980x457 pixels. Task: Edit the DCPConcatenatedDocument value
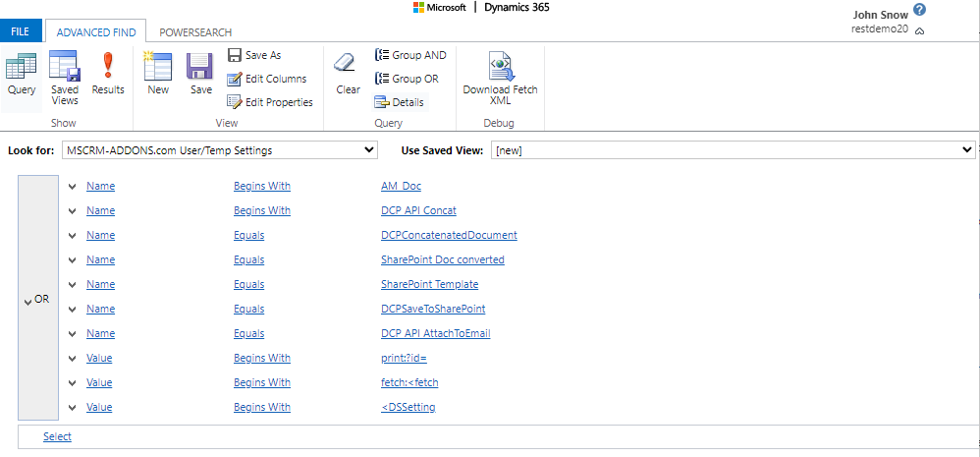449,235
